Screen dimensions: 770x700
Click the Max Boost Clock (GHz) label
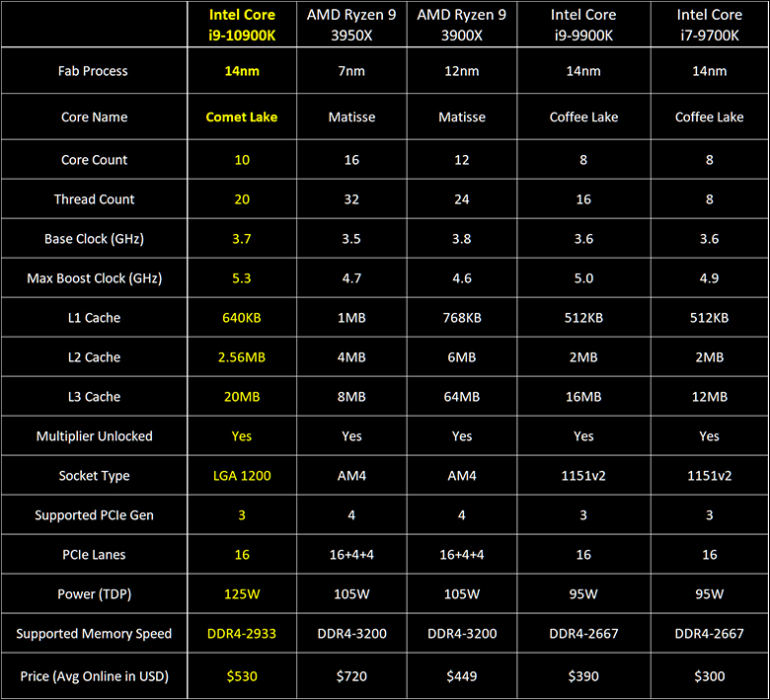pos(95,278)
